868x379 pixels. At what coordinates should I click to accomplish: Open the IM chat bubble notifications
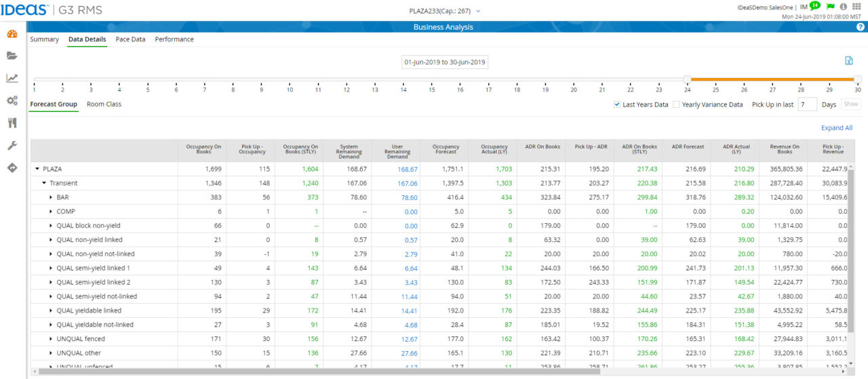pos(814,5)
